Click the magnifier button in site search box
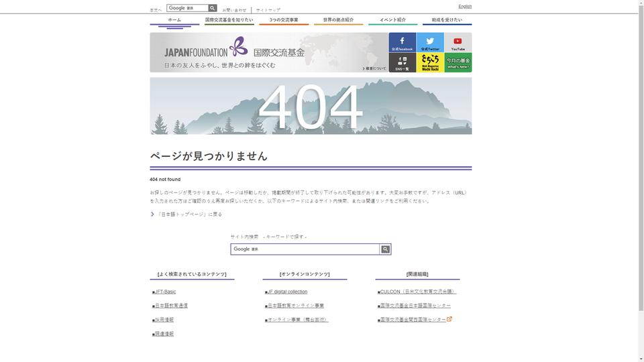 (x=385, y=249)
